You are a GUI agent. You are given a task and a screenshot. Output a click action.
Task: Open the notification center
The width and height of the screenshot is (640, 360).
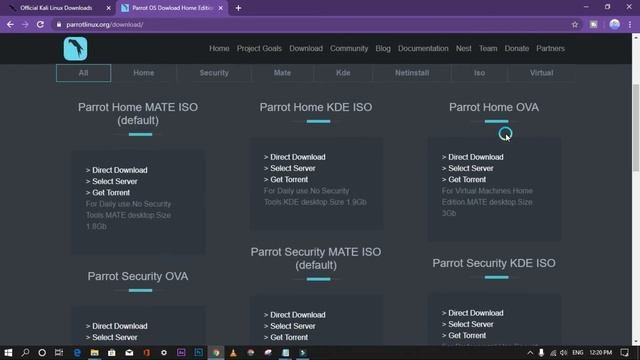624,353
